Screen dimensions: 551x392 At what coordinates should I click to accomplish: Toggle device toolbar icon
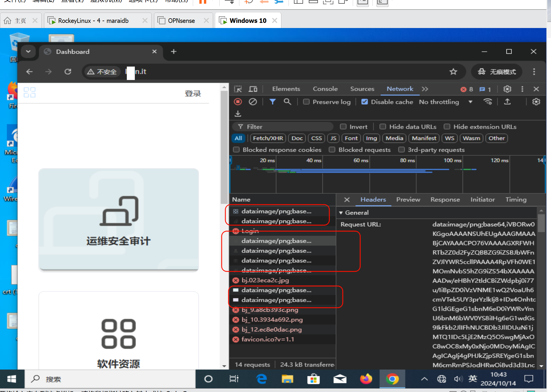tap(253, 89)
